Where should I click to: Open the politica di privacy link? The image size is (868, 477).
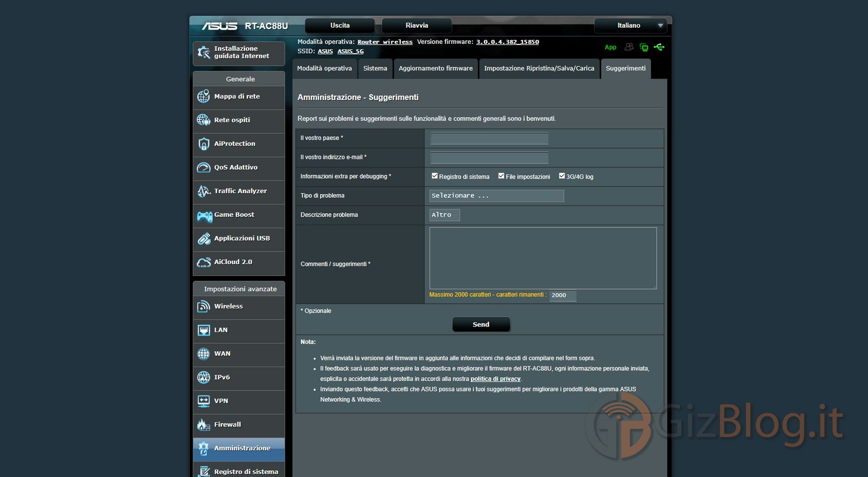(495, 379)
